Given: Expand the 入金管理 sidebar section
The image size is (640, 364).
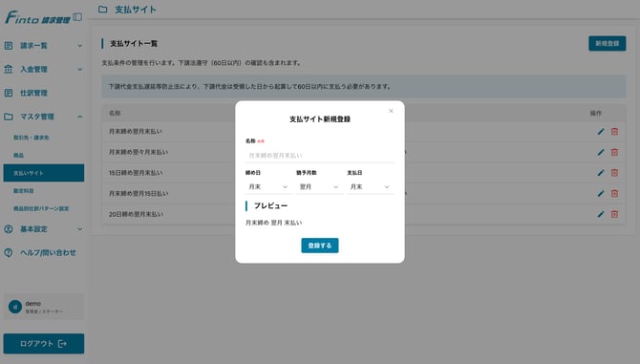Looking at the screenshot, I should pos(80,70).
